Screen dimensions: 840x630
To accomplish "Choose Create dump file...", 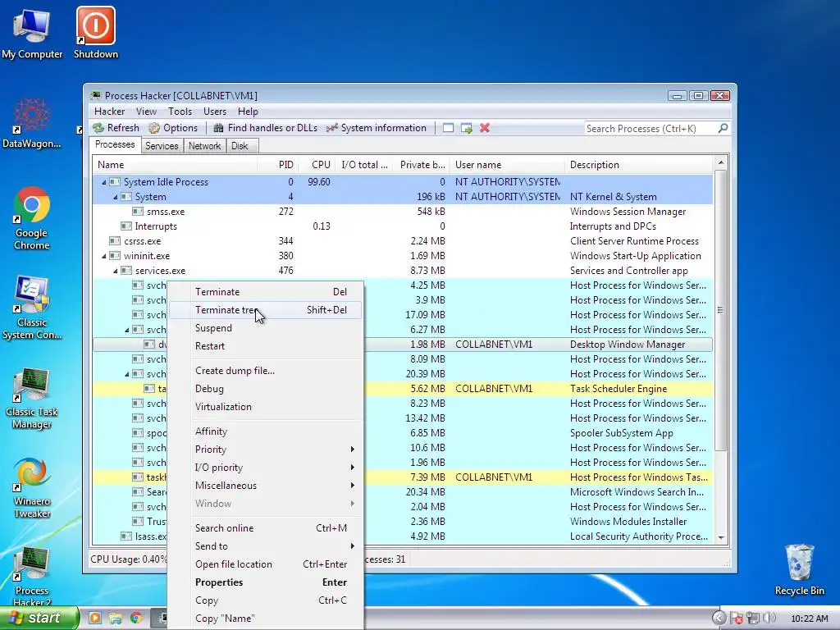I will click(x=266, y=371).
